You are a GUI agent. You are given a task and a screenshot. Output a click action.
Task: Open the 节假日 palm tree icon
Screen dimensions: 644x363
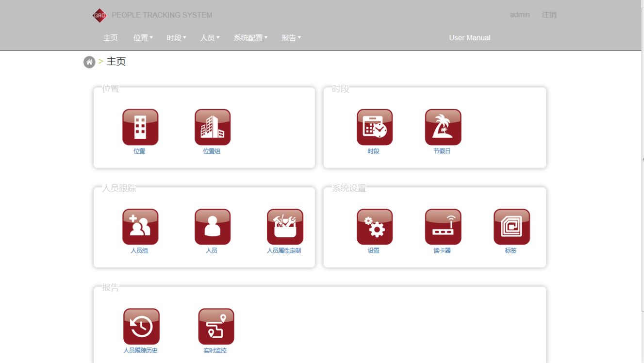[x=443, y=127]
